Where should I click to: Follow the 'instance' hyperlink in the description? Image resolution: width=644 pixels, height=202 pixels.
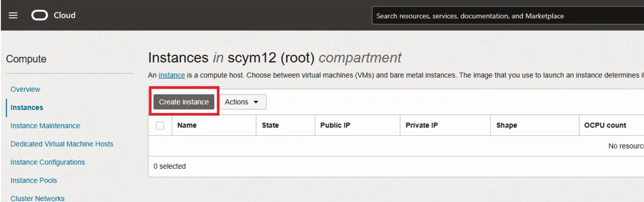[172, 75]
